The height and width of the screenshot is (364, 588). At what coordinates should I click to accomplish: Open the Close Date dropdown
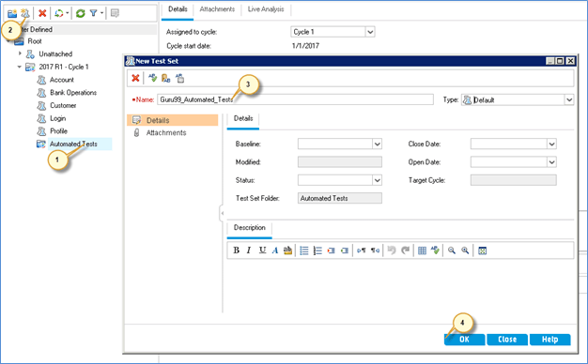pyautogui.click(x=551, y=144)
